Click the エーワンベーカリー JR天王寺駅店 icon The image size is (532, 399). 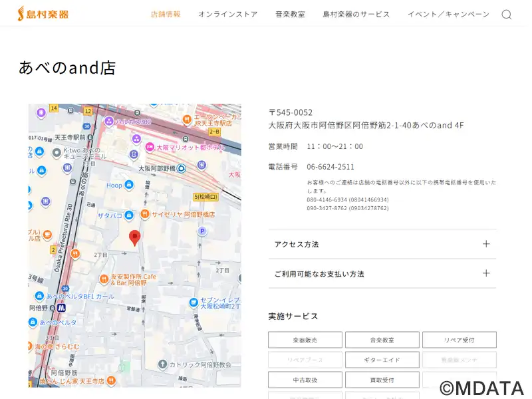(x=187, y=120)
